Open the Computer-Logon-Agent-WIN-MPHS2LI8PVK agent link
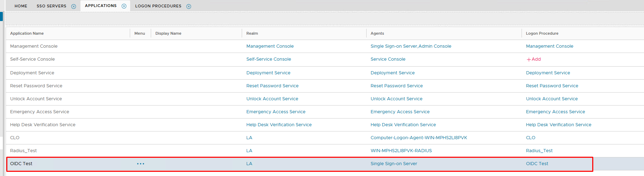 point(419,138)
